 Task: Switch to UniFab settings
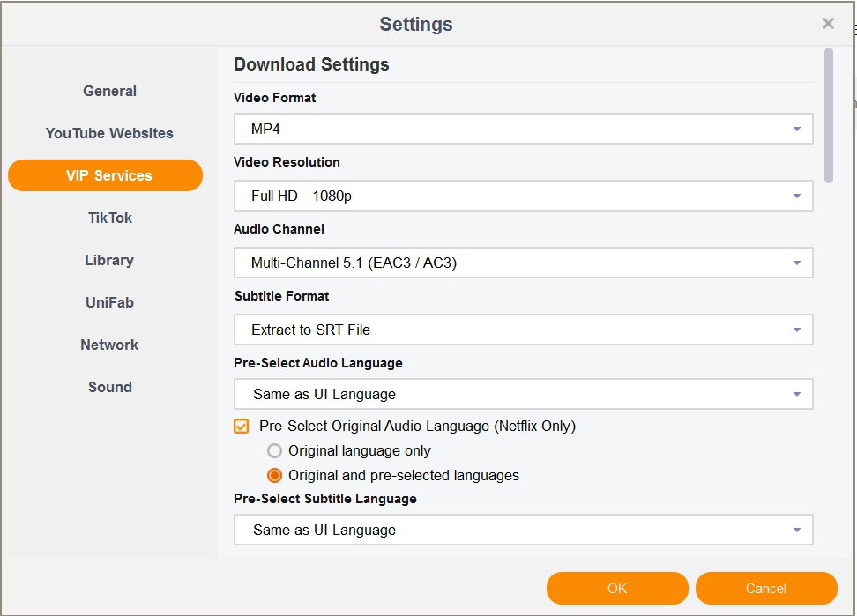(x=109, y=302)
